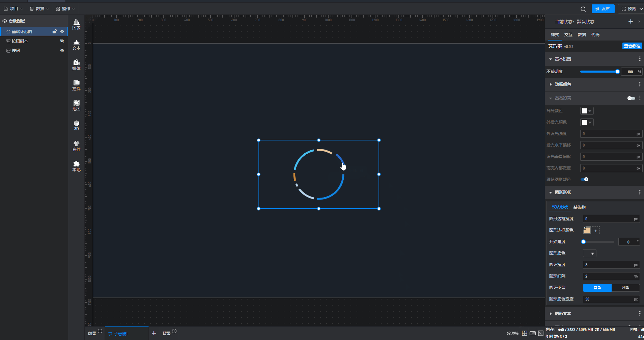The width and height of the screenshot is (644, 340).
Task: Open the 控件 controls components panel
Action: pyautogui.click(x=77, y=85)
